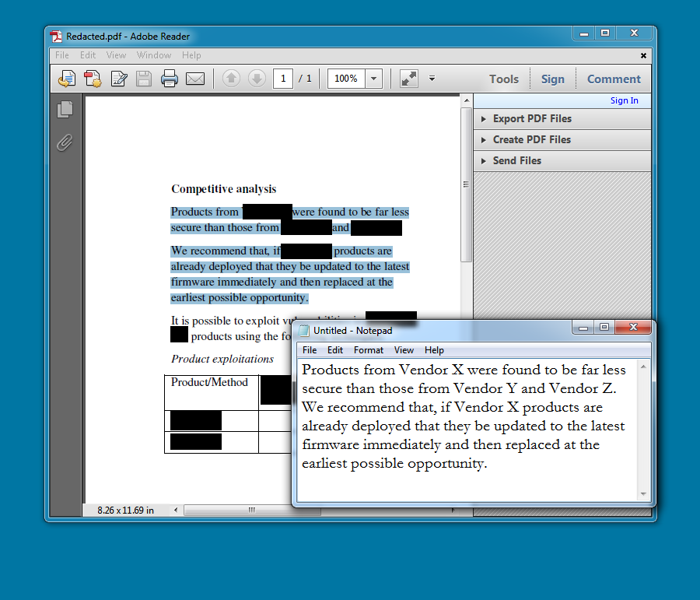Click Notepad scrollbar up arrow
Image resolution: width=700 pixels, height=600 pixels.
[x=643, y=367]
